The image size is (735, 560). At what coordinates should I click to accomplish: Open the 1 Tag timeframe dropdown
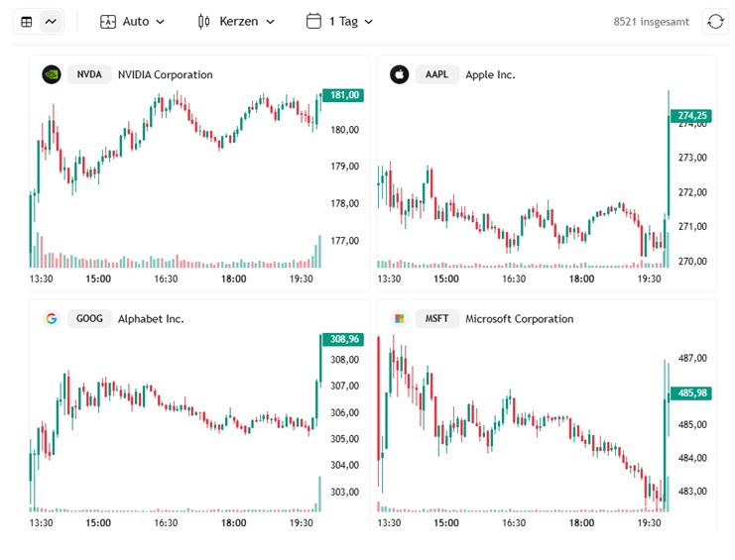[340, 22]
